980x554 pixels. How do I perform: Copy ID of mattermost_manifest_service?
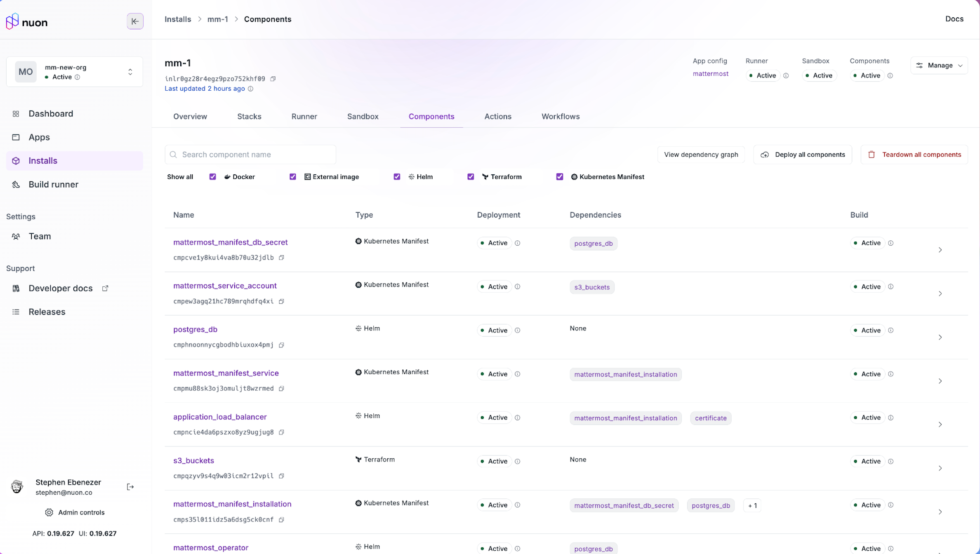pos(281,388)
